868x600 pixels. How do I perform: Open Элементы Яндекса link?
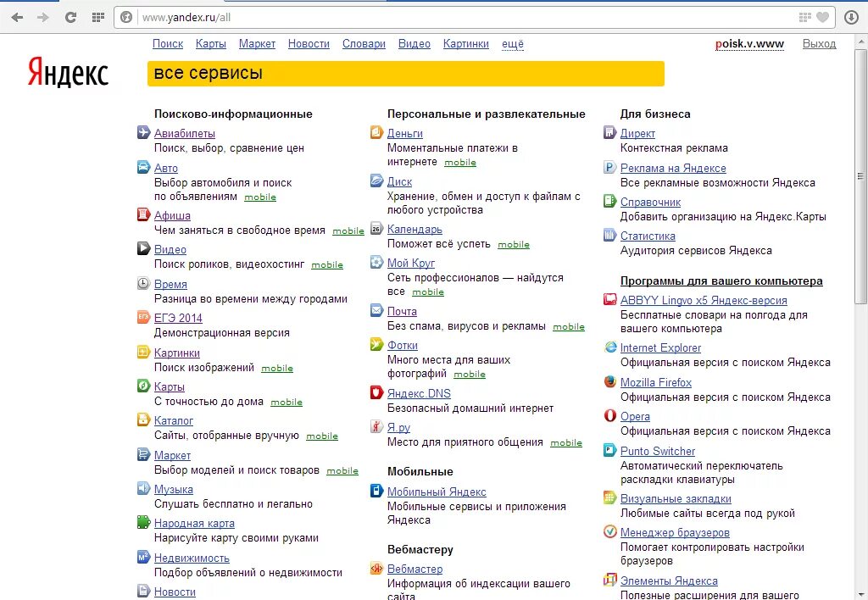coord(669,581)
